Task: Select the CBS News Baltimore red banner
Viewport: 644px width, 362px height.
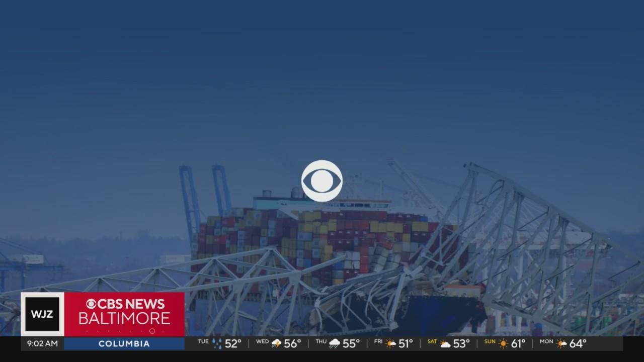Action: pos(124,314)
